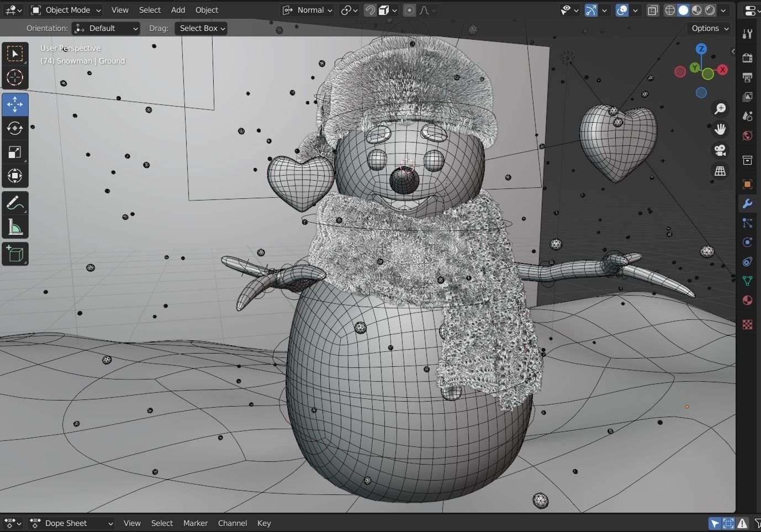Open the Object properties tab
Image resolution: width=761 pixels, height=532 pixels.
click(747, 184)
